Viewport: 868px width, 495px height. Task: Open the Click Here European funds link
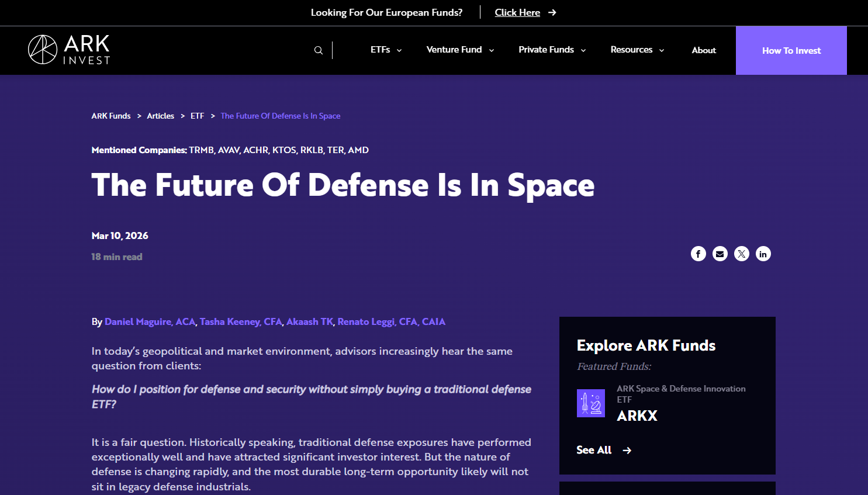(517, 12)
